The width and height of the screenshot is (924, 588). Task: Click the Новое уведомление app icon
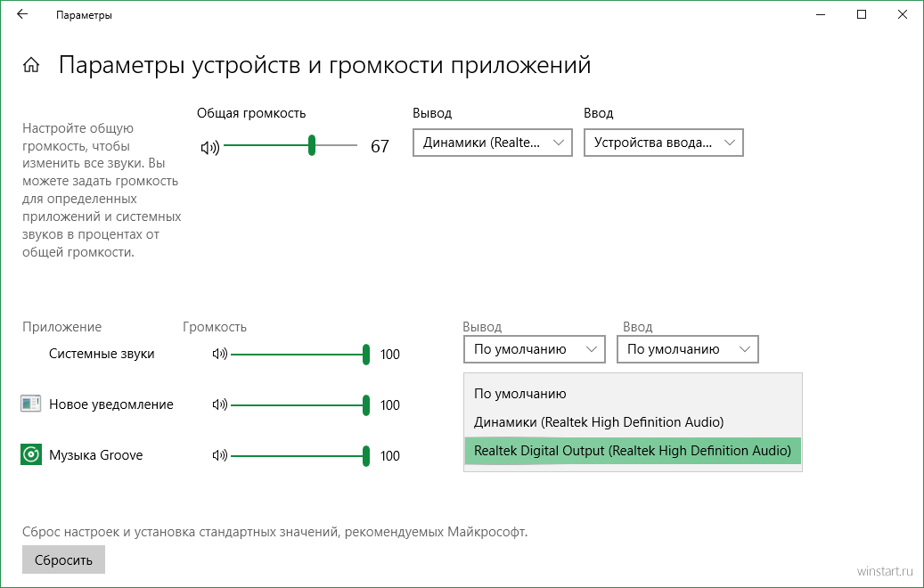30,404
